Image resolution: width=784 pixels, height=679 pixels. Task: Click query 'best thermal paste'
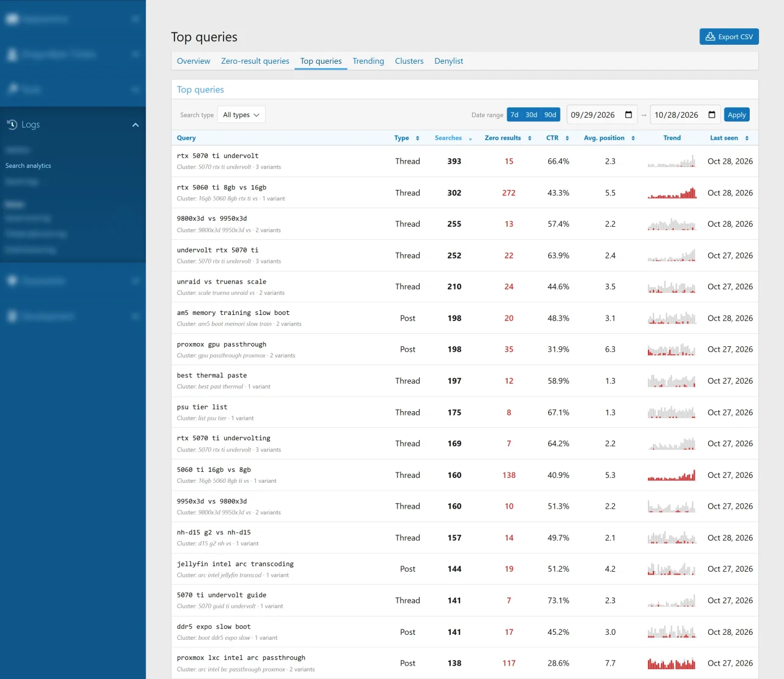click(x=212, y=376)
